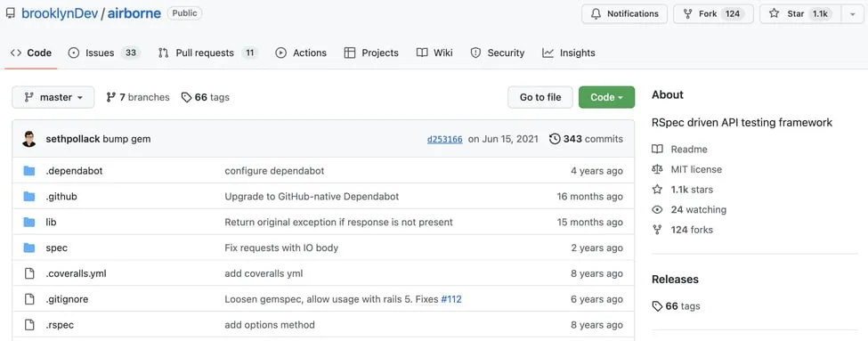Click the 6 years ago timestamp
Image resolution: width=868 pixels, height=341 pixels.
pyautogui.click(x=596, y=299)
